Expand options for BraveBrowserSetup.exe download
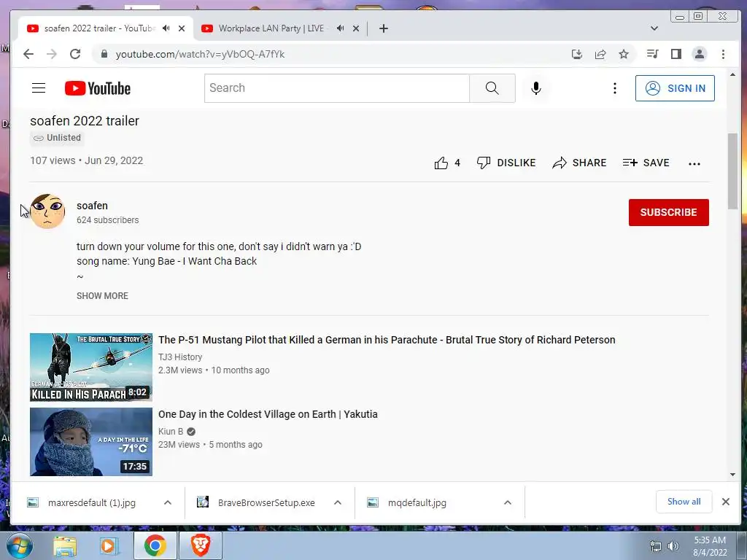This screenshot has height=560, width=747. (338, 502)
